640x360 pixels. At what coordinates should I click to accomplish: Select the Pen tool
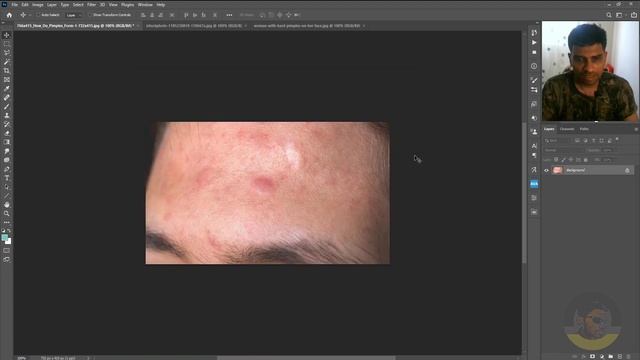[7, 169]
